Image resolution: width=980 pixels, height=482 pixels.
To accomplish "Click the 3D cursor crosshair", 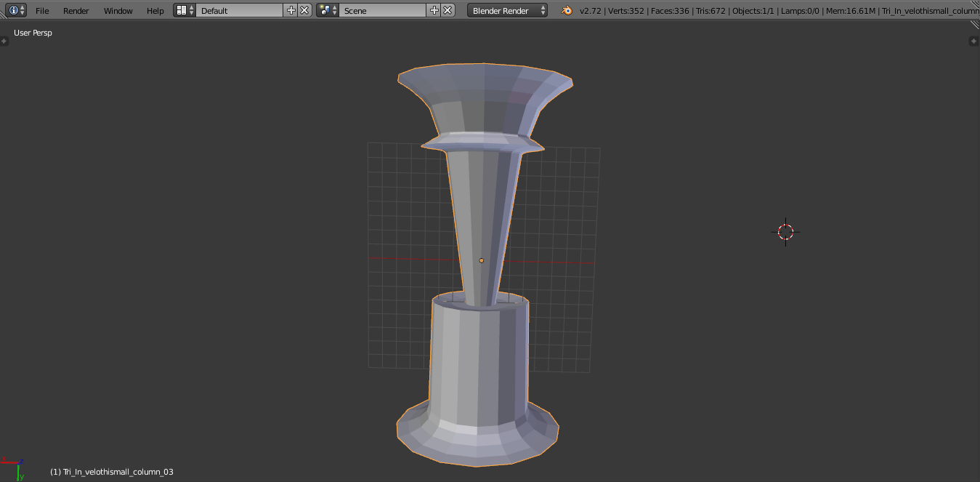I will click(x=785, y=232).
